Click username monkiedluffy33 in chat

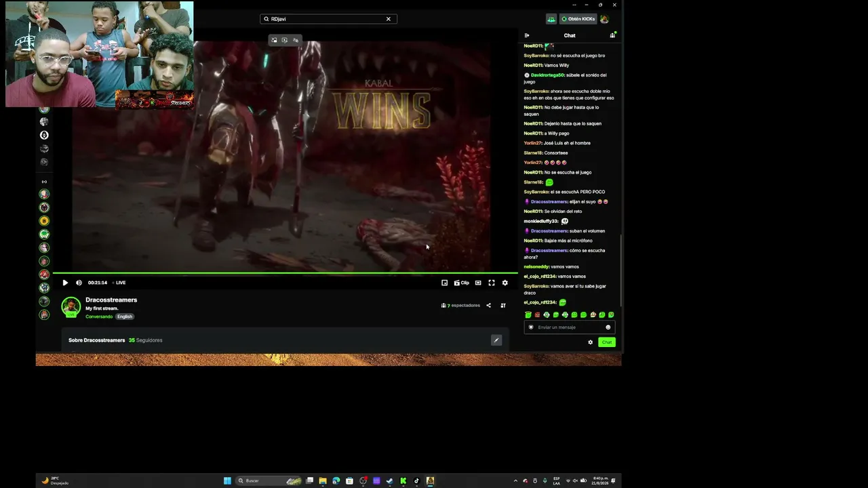(x=540, y=221)
